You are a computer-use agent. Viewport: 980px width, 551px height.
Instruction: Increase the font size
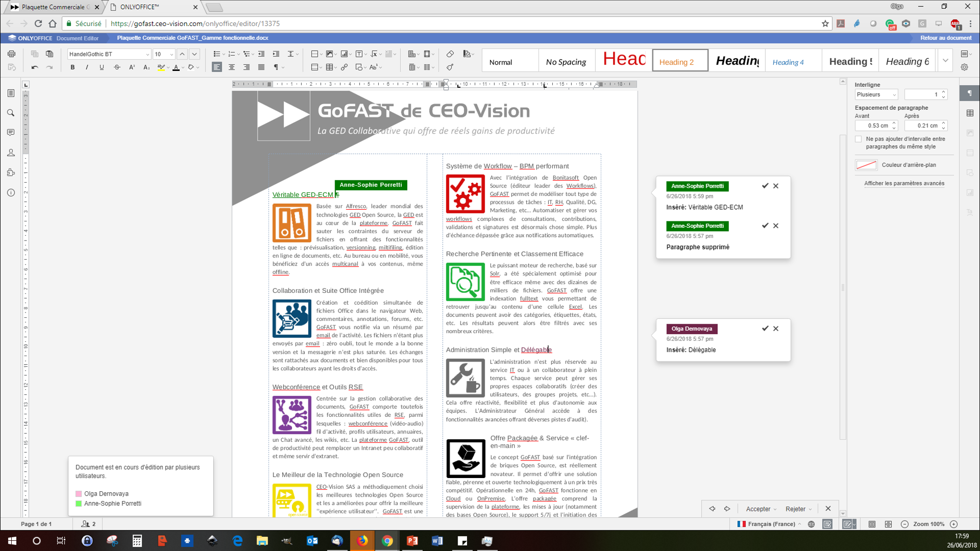point(182,54)
